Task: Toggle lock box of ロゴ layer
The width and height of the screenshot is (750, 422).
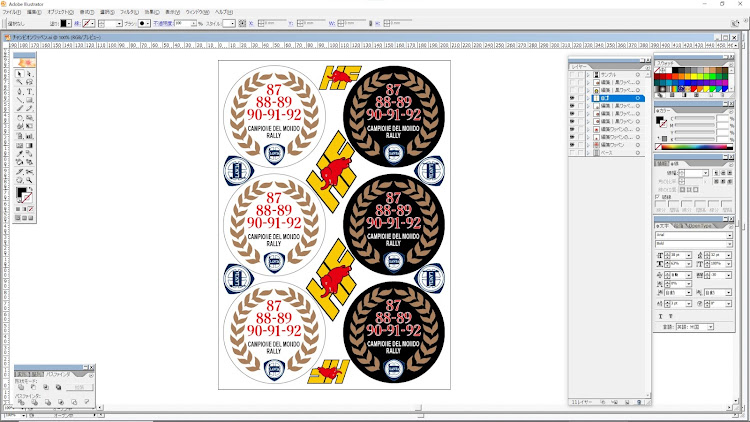Action: point(580,98)
